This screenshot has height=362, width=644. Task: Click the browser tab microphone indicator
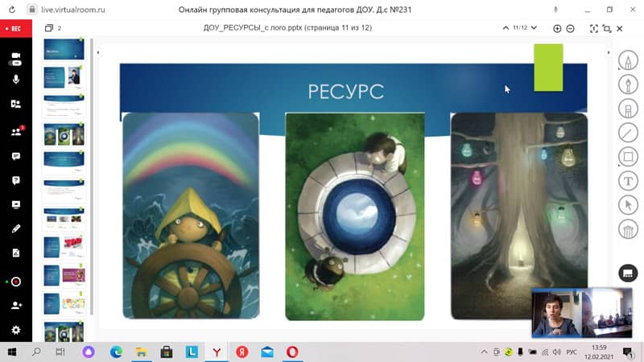pos(555,10)
